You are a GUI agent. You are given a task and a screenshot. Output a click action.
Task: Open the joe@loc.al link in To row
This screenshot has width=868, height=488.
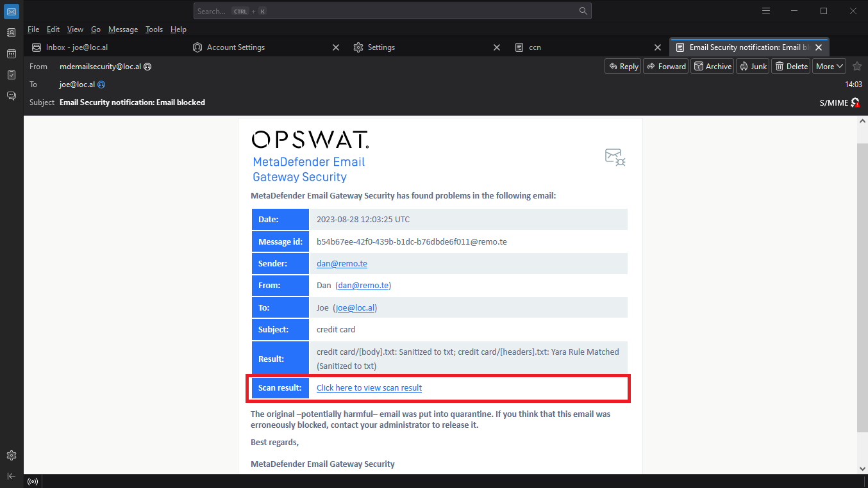pos(355,307)
